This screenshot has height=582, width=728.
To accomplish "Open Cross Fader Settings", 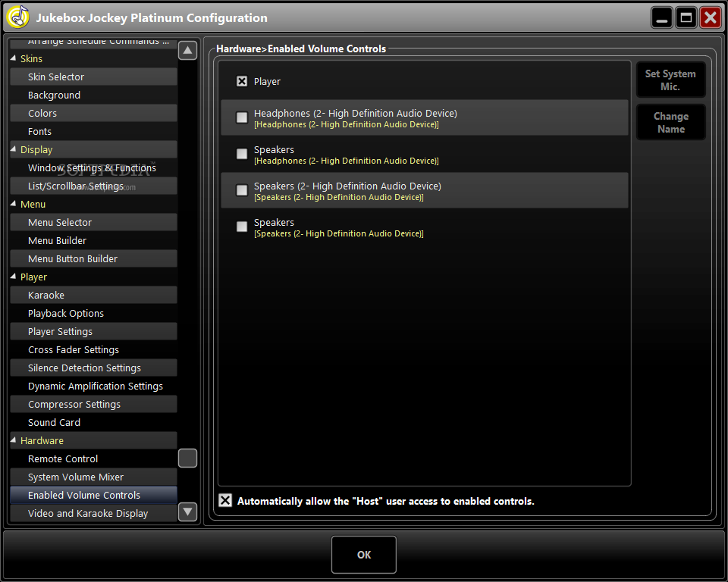I will (x=93, y=349).
